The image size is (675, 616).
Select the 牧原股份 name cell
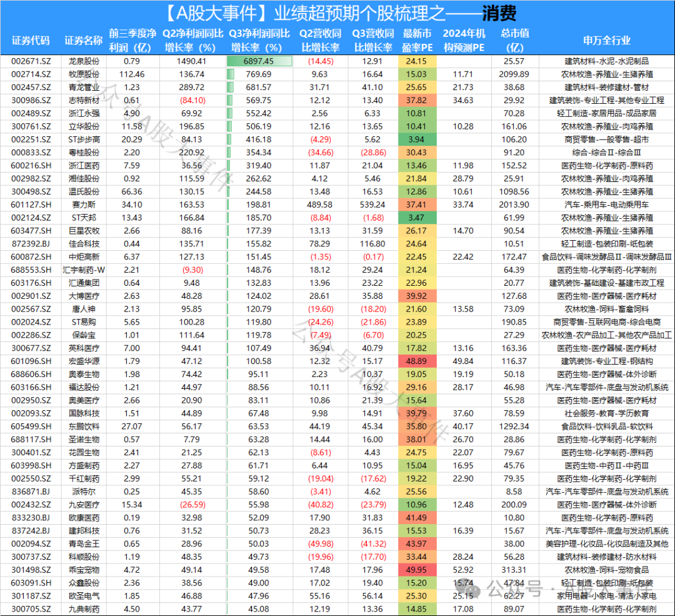(x=84, y=74)
